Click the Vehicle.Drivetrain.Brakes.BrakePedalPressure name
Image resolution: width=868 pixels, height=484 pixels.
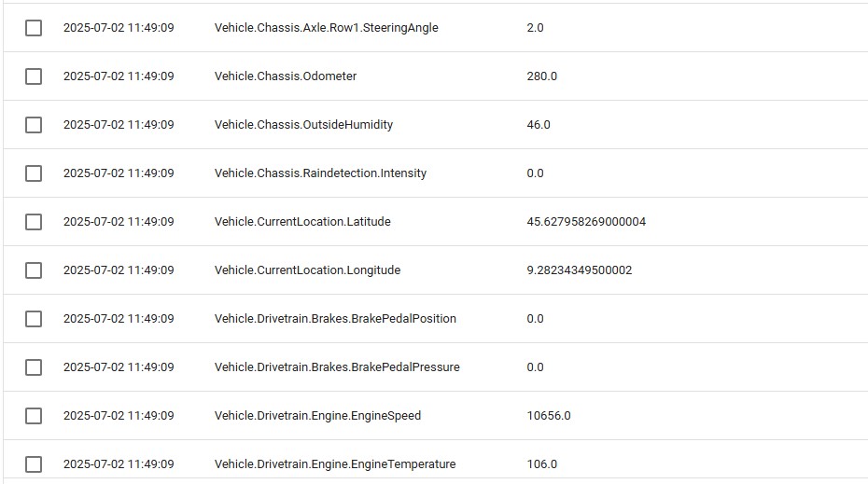[x=337, y=367]
